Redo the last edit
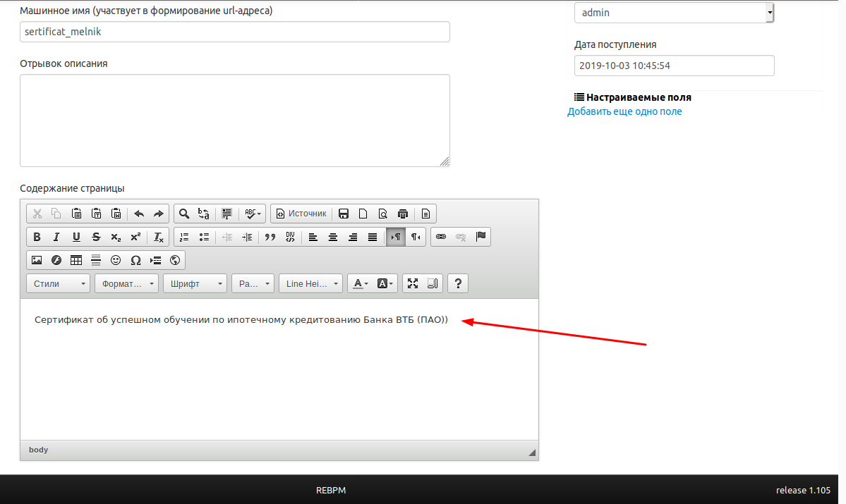Image resolution: width=846 pixels, height=504 pixels. pyautogui.click(x=158, y=214)
